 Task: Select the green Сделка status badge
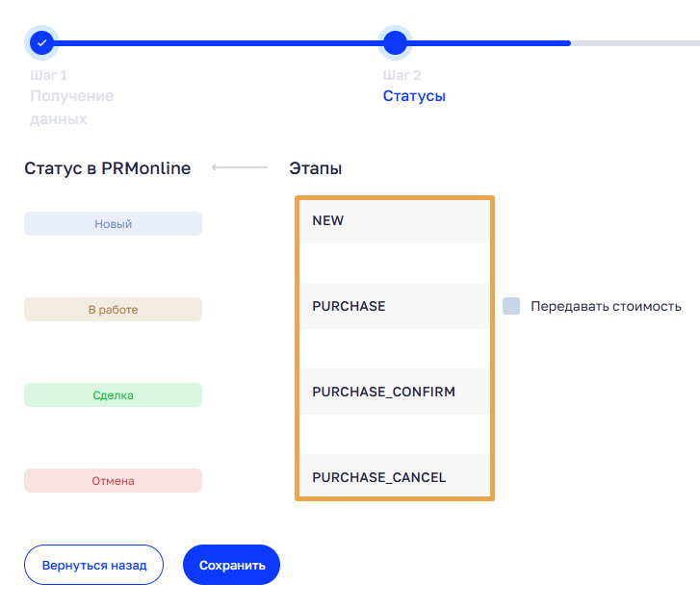(x=113, y=395)
